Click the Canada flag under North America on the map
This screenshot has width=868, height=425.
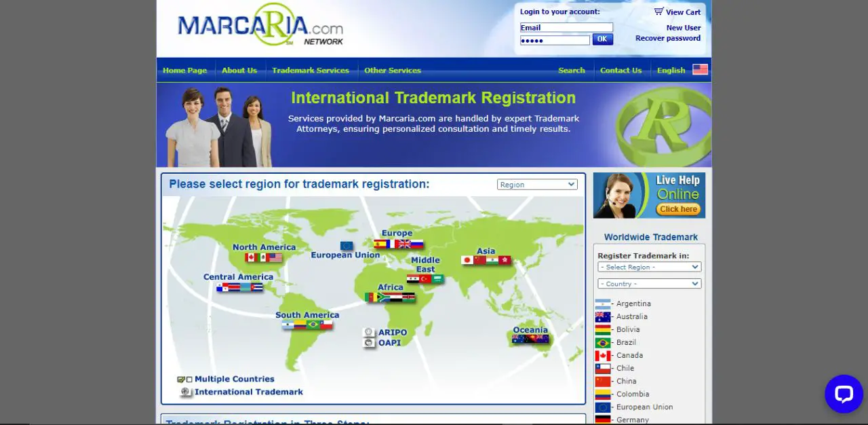(x=251, y=257)
